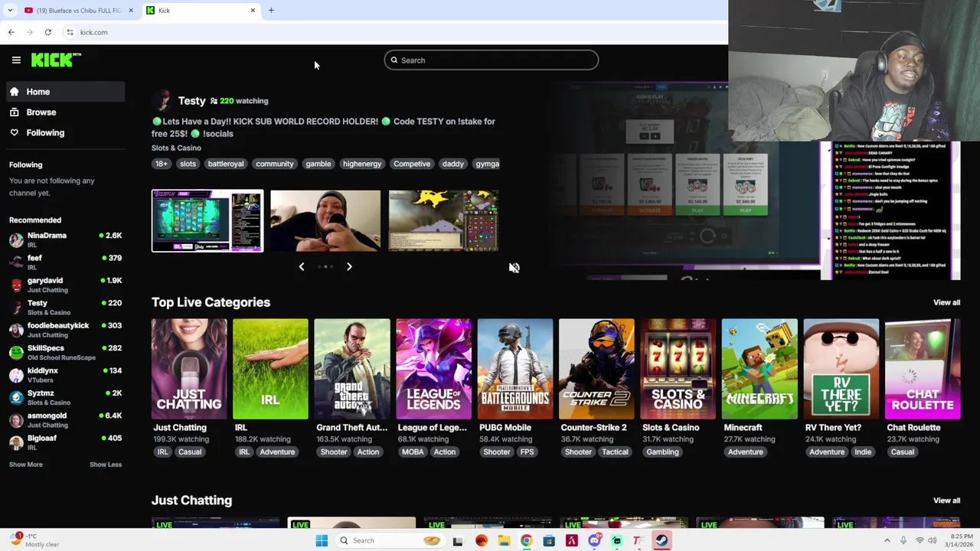This screenshot has height=551, width=980.
Task: Open kiddlynx channel in Recommended
Action: (x=65, y=375)
